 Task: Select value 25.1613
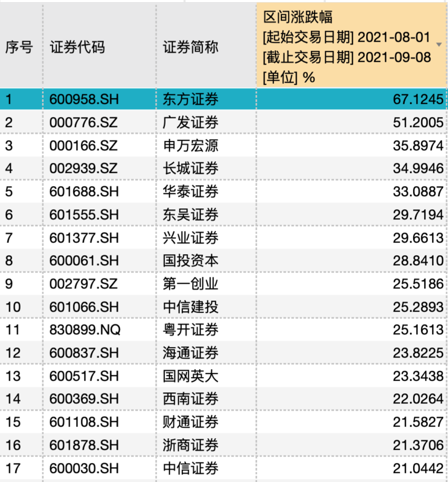pyautogui.click(x=418, y=330)
